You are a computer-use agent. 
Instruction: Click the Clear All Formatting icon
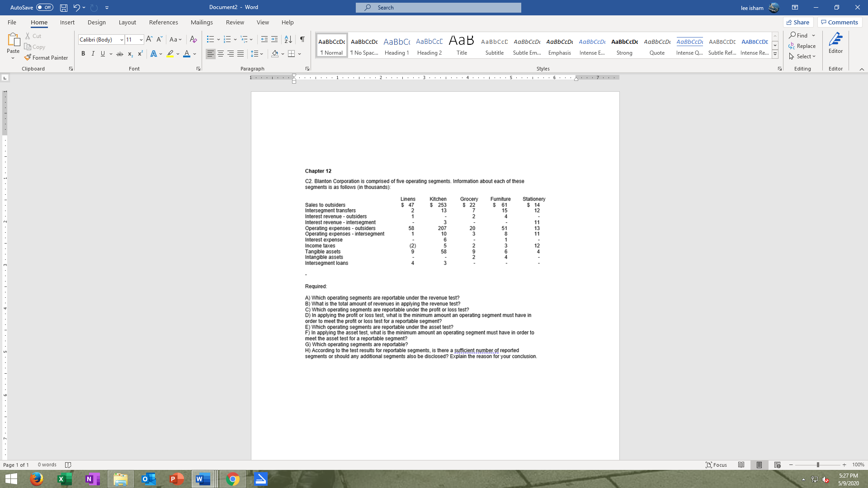[x=193, y=39]
